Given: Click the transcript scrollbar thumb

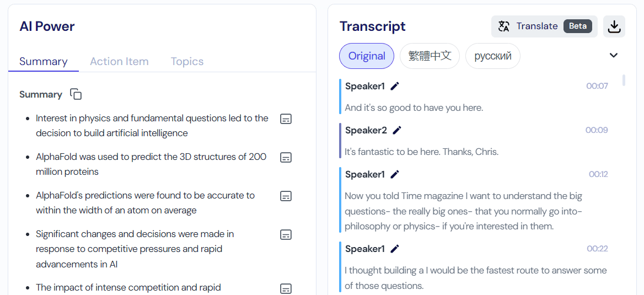Looking at the screenshot, I should [x=624, y=81].
